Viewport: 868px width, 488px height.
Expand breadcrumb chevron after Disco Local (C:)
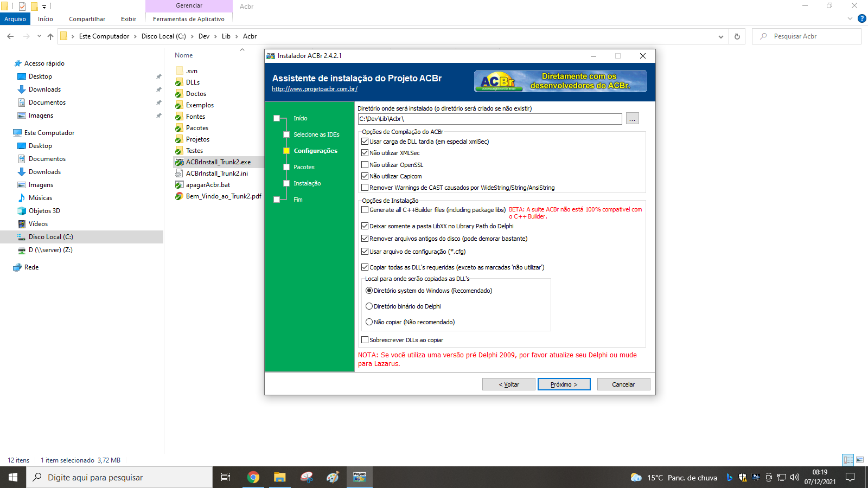(x=192, y=36)
